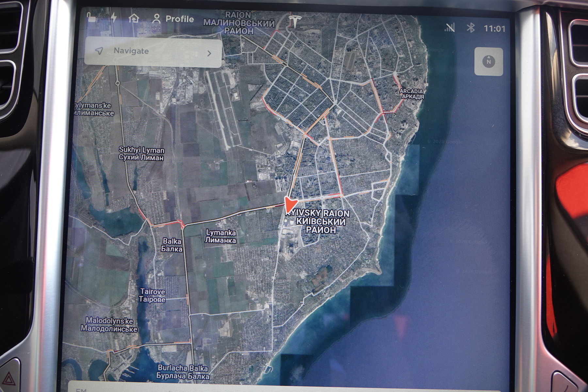Tap the navigation arrow icon in Navigate bar

point(99,51)
